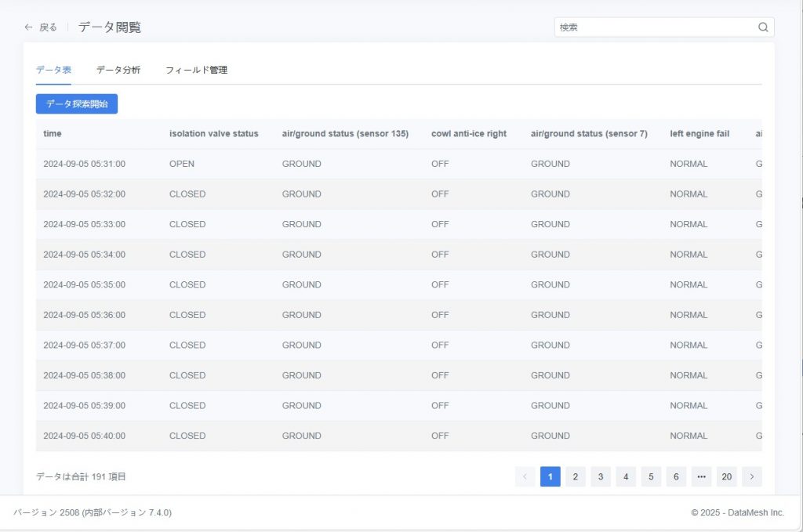Go to the next page arrow
This screenshot has height=532, width=803.
click(x=752, y=476)
